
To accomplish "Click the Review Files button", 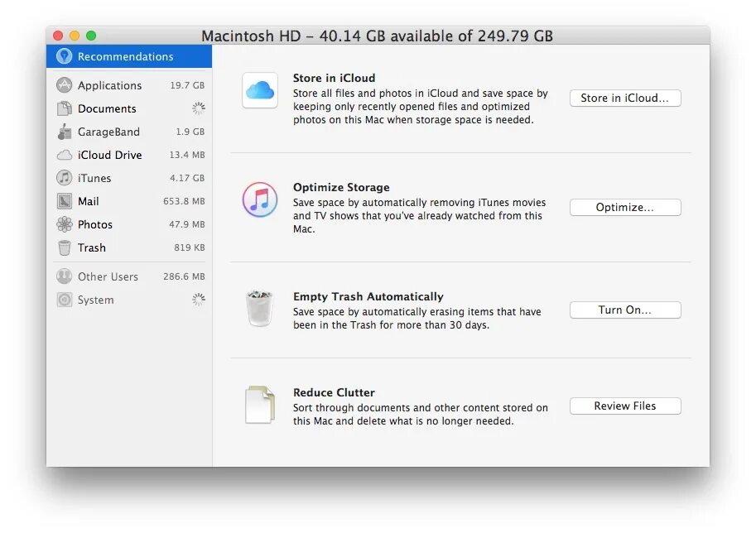I will pyautogui.click(x=625, y=406).
